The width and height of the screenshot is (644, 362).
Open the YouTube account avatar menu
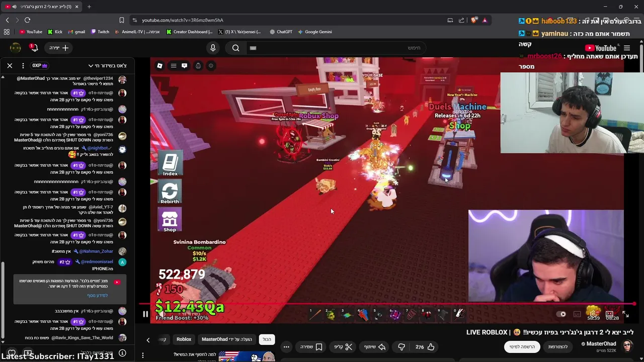(x=16, y=48)
